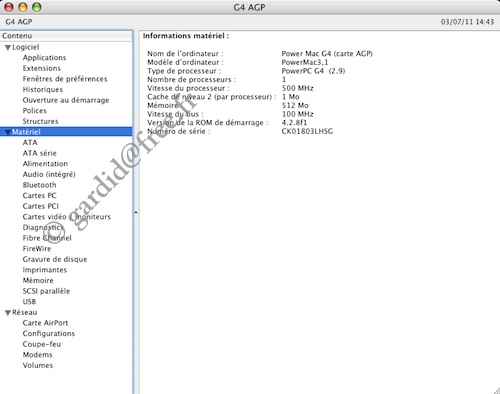This screenshot has height=394, width=500.
Task: Click the sidebar splitter collapse handle
Action: click(136, 212)
